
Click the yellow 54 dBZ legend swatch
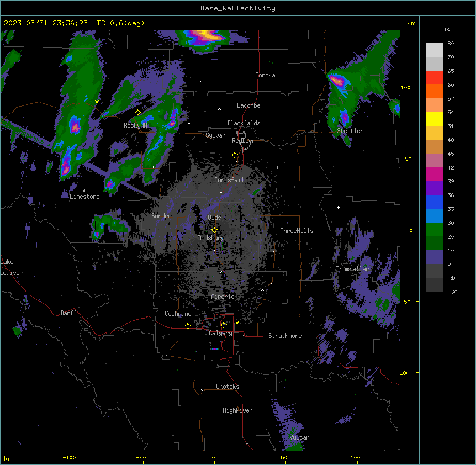click(434, 119)
